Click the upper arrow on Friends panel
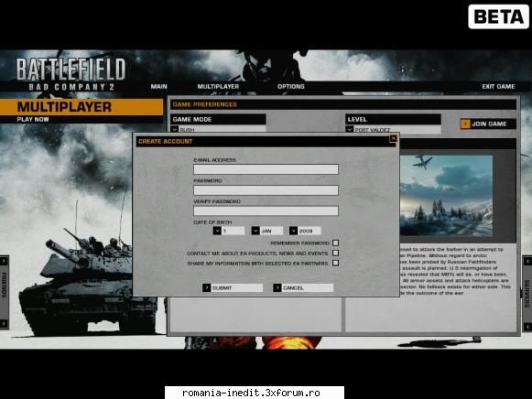The height and width of the screenshot is (399, 532). [4, 261]
